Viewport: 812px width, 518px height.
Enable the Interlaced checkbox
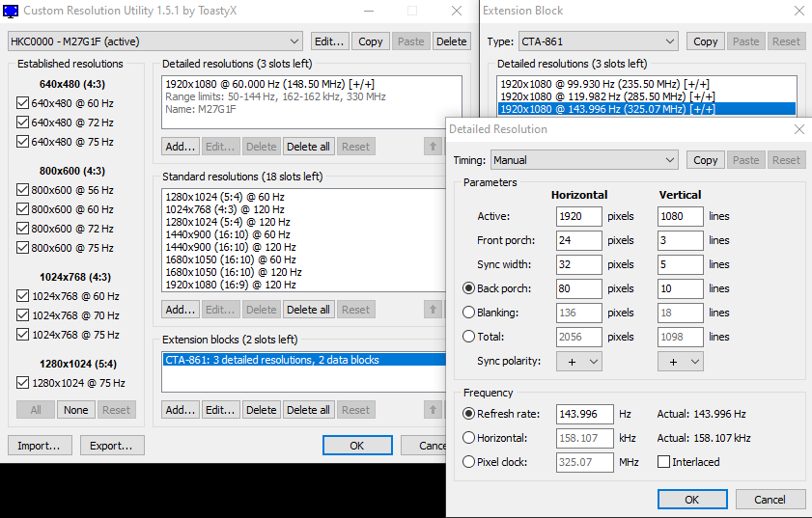[663, 462]
